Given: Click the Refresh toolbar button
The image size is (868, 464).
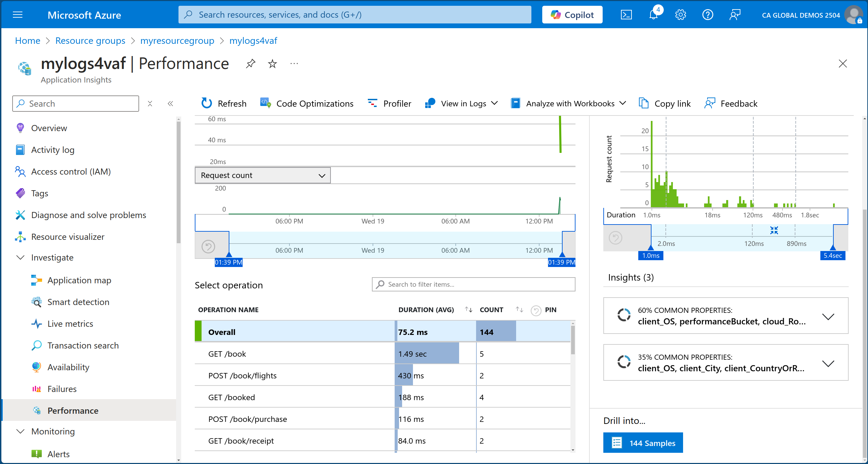Looking at the screenshot, I should [224, 104].
